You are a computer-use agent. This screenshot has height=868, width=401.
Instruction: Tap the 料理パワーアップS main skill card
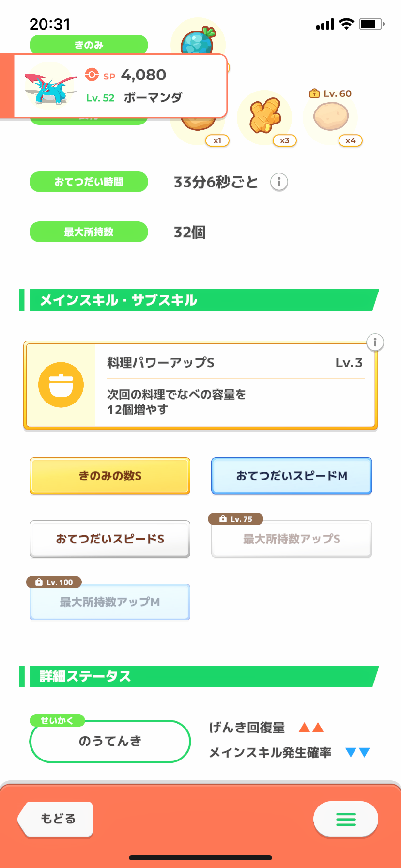click(x=235, y=386)
